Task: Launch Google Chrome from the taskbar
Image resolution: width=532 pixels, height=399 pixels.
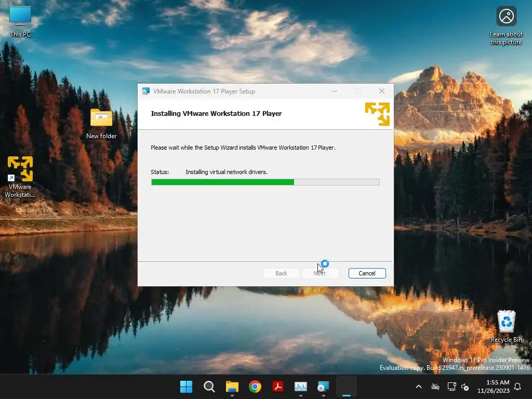Action: coord(255,387)
